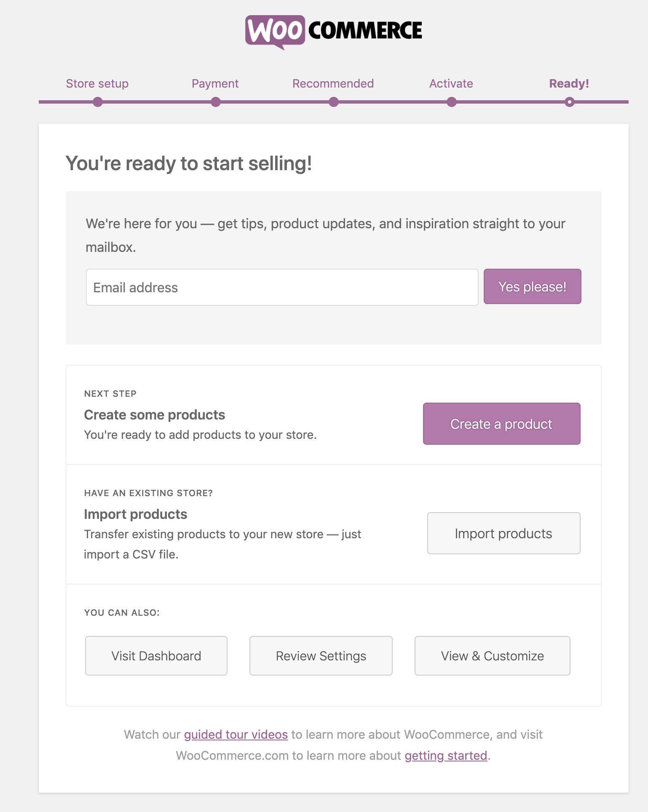Click the Create a product button
The image size is (648, 812).
tap(501, 424)
